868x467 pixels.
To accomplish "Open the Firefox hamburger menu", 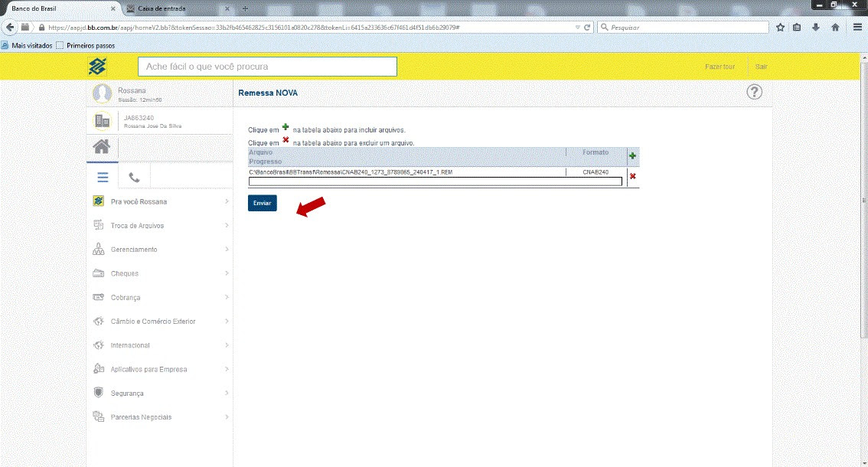I will coord(857,27).
